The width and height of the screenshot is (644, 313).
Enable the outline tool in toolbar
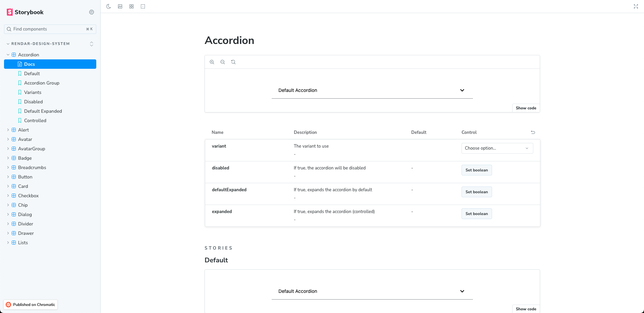tap(143, 6)
